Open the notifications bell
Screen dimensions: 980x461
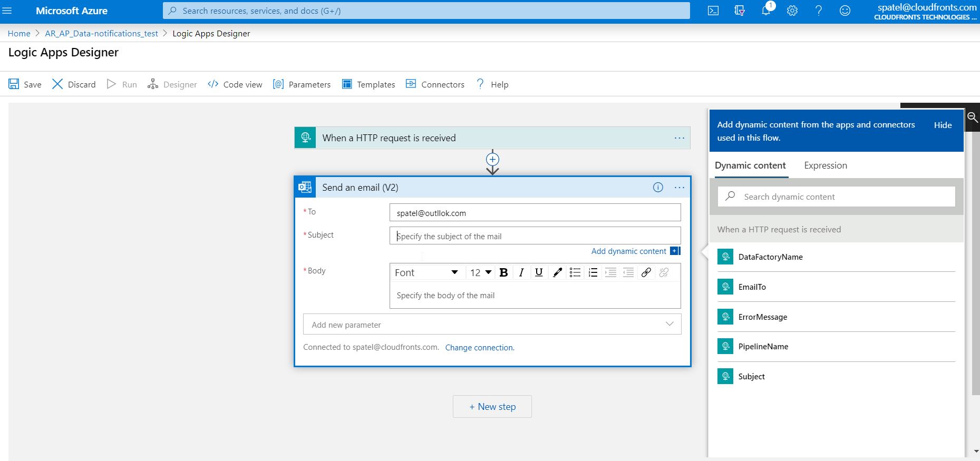pyautogui.click(x=766, y=11)
